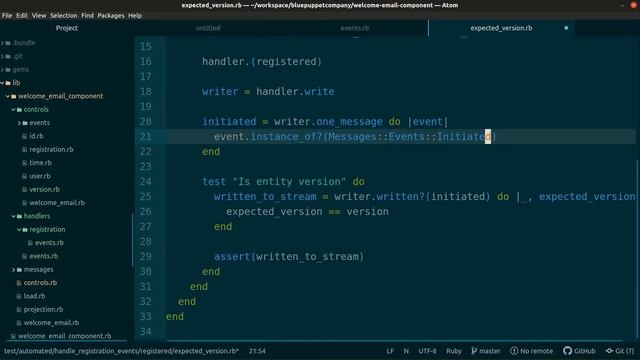640x360 pixels.
Task: Click the handlers folder icon
Action: pos(19,216)
